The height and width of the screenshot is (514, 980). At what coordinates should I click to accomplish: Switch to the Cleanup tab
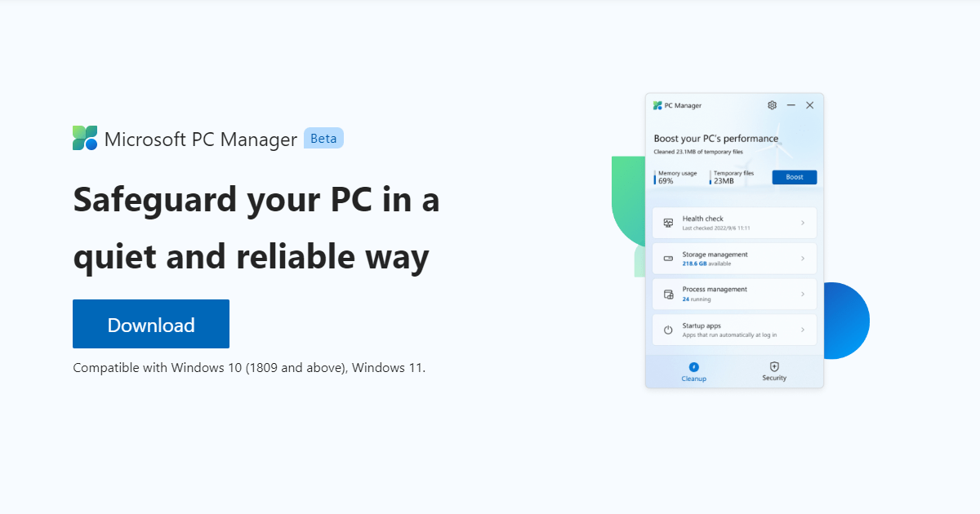click(x=693, y=372)
